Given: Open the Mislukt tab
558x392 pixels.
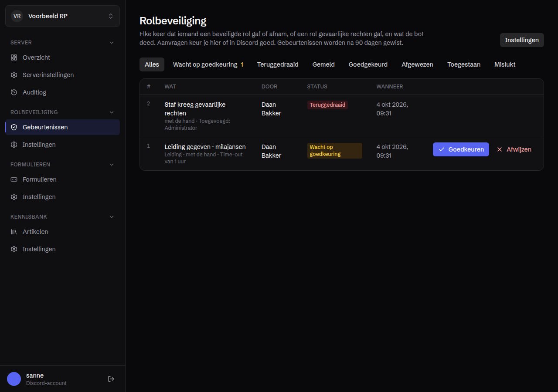Looking at the screenshot, I should tap(505, 64).
